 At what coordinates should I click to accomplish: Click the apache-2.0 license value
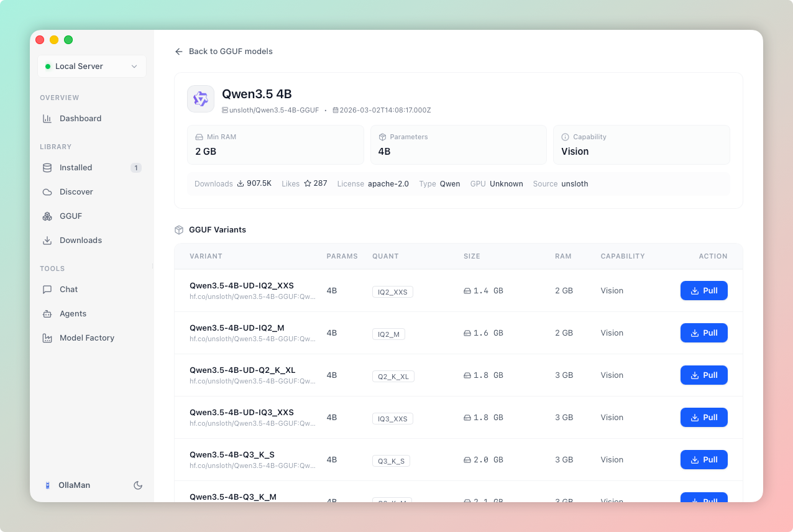pos(388,184)
